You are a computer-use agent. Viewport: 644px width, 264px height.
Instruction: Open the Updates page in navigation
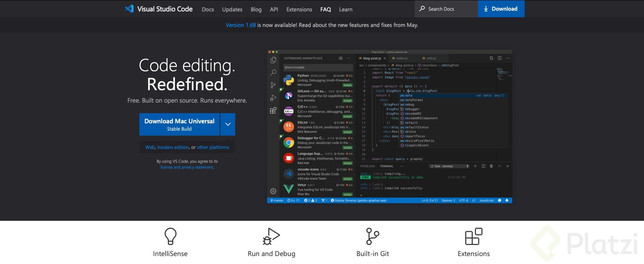click(232, 9)
